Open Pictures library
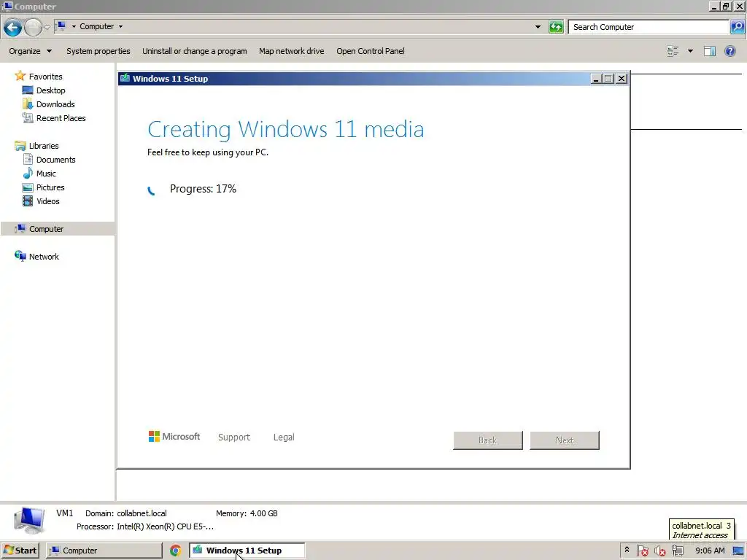This screenshot has width=747, height=560. coord(50,187)
